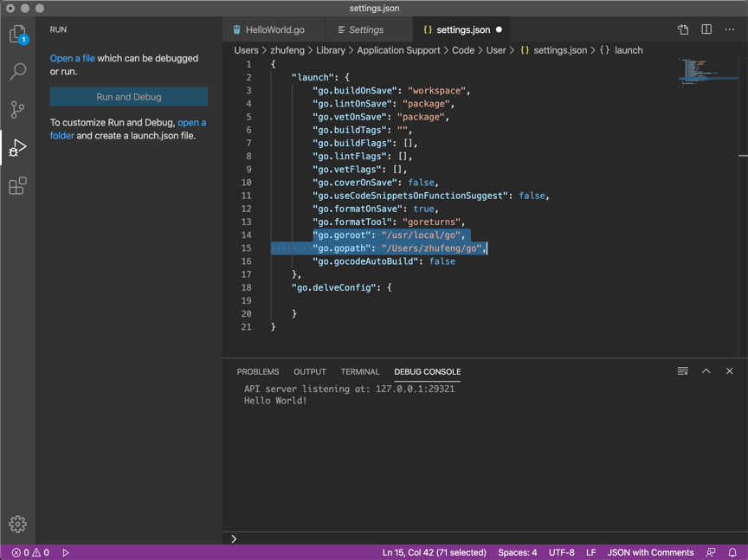Viewport: 748px width, 560px height.
Task: Click the User breadcrumb segment
Action: tap(496, 50)
